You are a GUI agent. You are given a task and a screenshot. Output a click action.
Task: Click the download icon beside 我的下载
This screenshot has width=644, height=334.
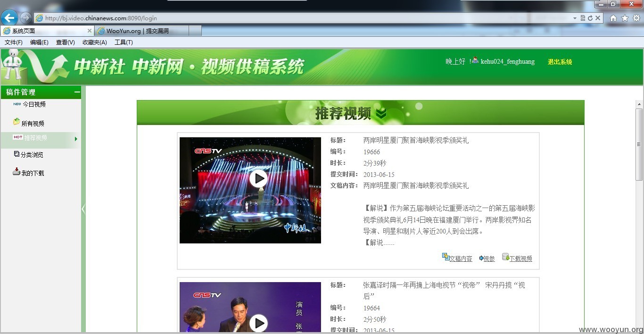pyautogui.click(x=17, y=171)
